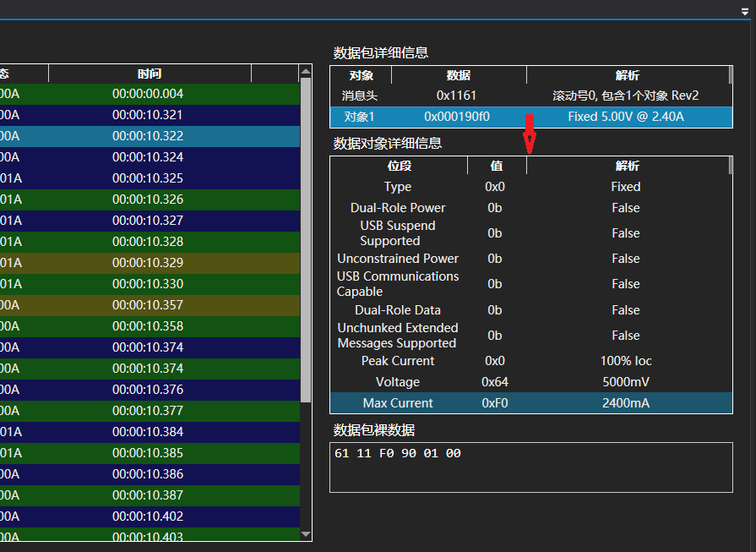Click the raw data box 61 11 F0 90 01 00
Viewport: 756px width, 552px height.
pyautogui.click(x=531, y=467)
